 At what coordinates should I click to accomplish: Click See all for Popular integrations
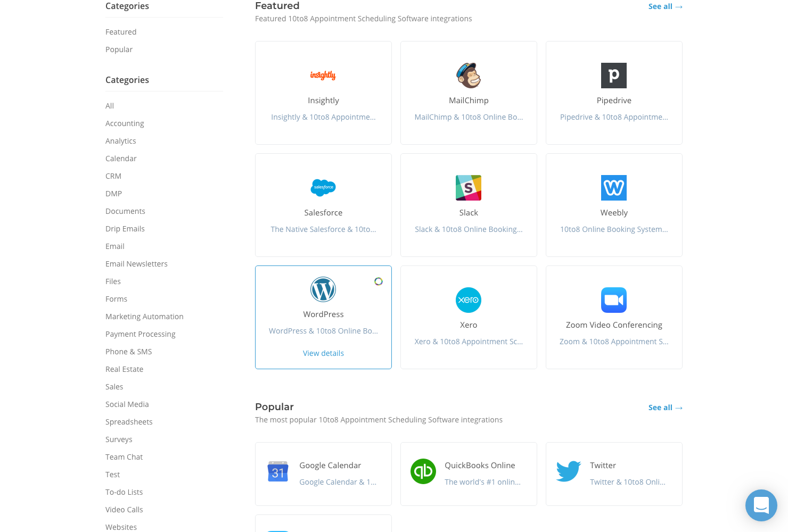(665, 408)
